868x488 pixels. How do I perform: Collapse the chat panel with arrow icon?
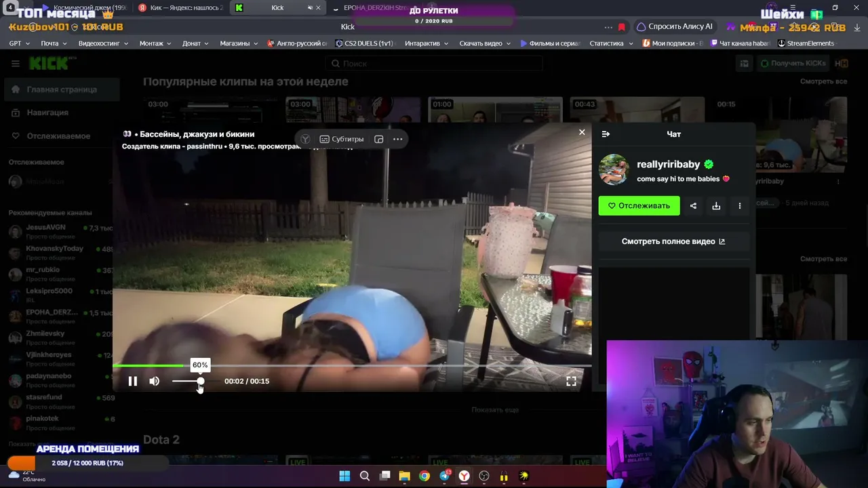tap(606, 134)
